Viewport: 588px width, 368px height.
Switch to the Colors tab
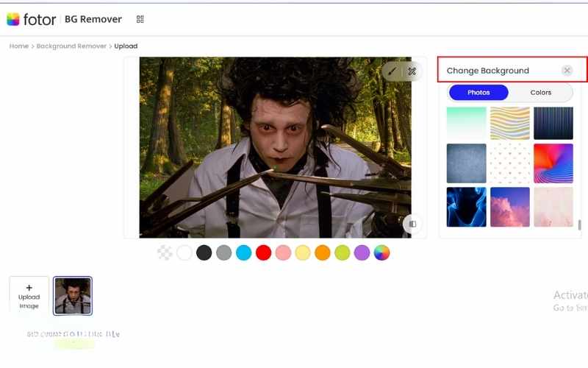tap(541, 93)
